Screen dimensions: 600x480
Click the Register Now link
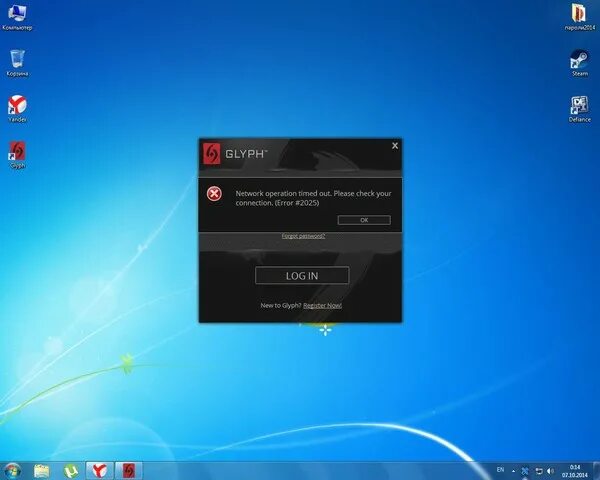point(322,305)
